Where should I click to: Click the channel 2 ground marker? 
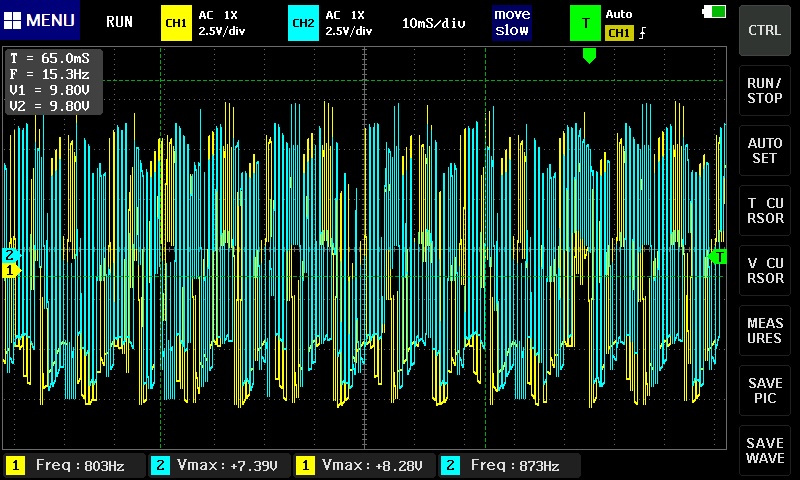pyautogui.click(x=11, y=255)
